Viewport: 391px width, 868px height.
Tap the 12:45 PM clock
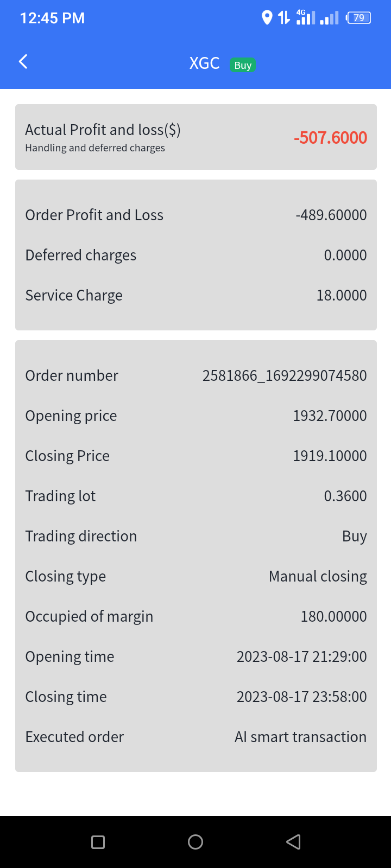tap(52, 18)
